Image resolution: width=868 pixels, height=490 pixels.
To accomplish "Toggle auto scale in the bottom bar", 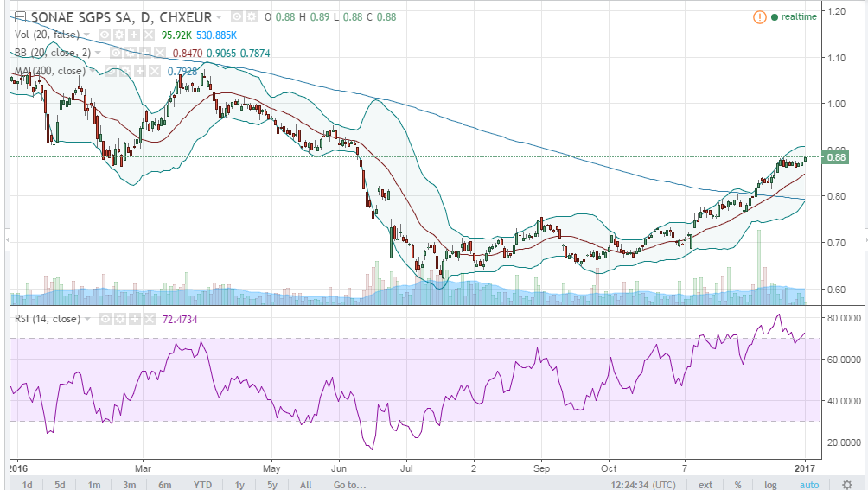I will click(808, 485).
